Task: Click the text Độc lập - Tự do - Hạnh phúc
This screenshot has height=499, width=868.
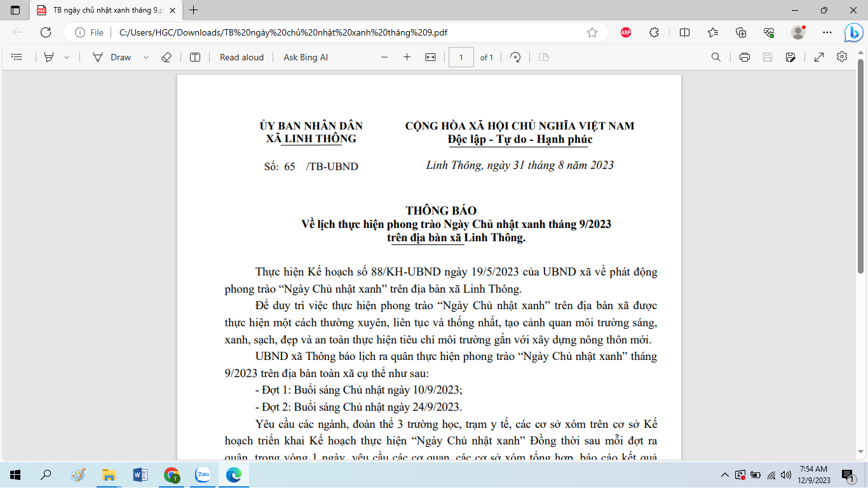Action: coord(520,139)
